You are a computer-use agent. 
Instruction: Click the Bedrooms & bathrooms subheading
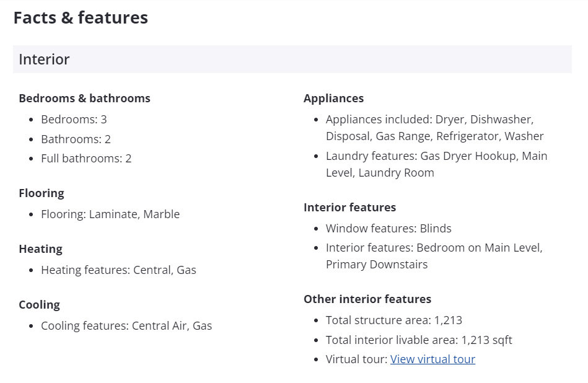pos(84,99)
